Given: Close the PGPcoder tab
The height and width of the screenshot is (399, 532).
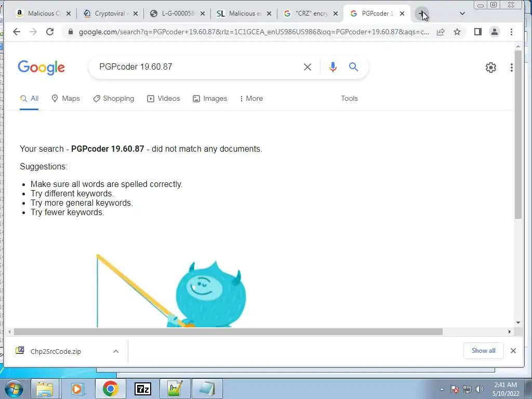Looking at the screenshot, I should [x=402, y=14].
